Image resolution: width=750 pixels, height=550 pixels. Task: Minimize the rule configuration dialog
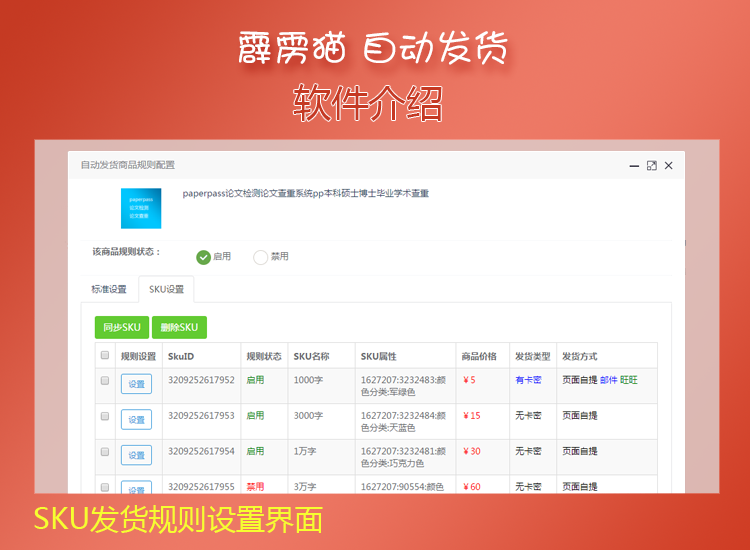pos(634,165)
